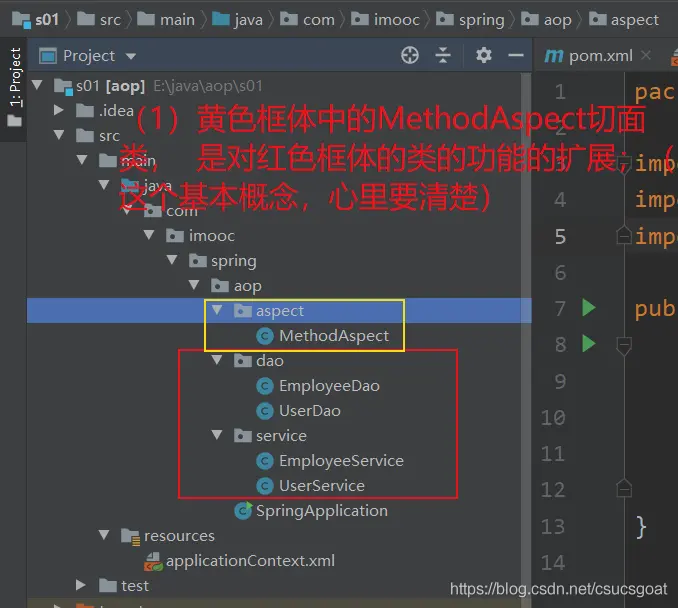
Task: Toggle code fold marker at line 5
Action: pyautogui.click(x=624, y=236)
